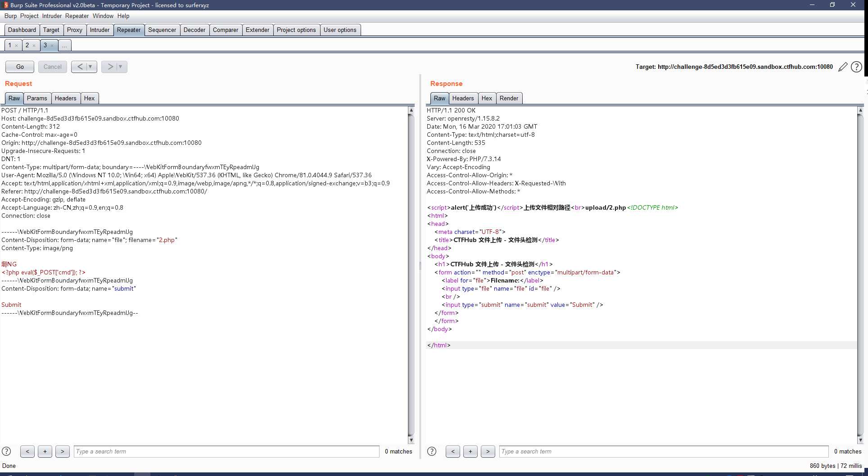
Task: Switch to the Decoder tab
Action: click(194, 30)
